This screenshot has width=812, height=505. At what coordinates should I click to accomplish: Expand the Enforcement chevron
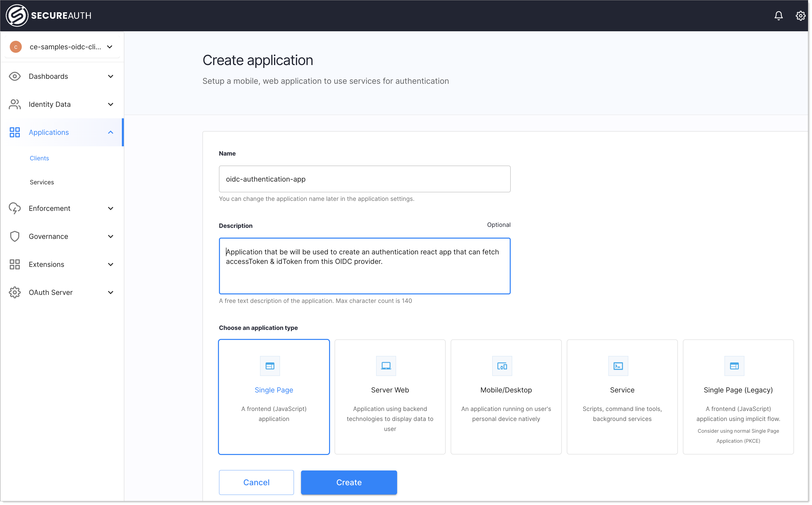coord(111,208)
